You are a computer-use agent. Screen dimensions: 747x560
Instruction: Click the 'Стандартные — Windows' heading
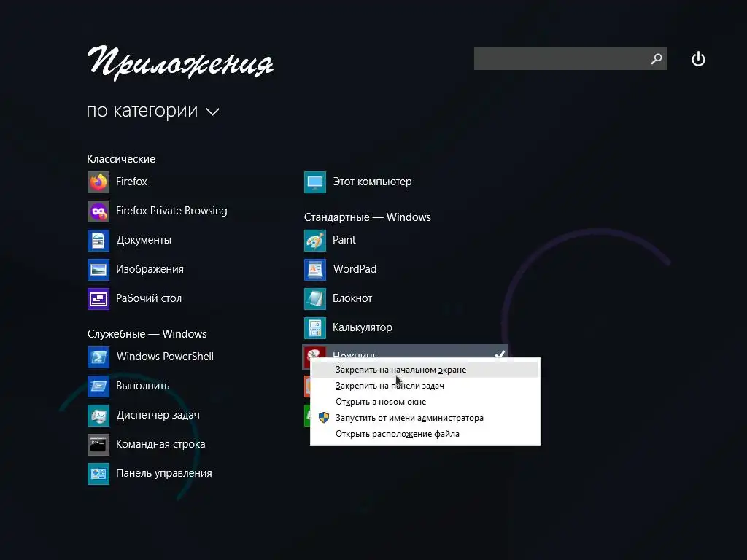click(x=368, y=217)
